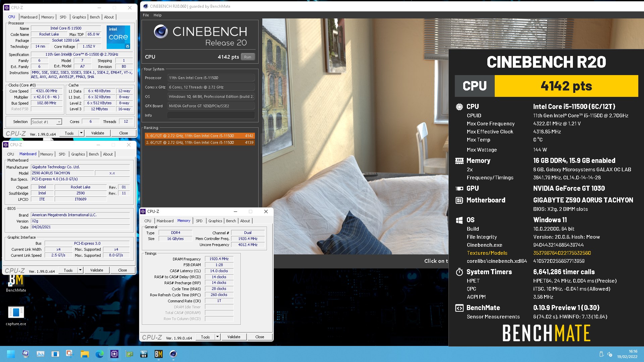The image size is (644, 362).
Task: Click Validate in CPU-Z CPU window
Action: pyautogui.click(x=98, y=133)
